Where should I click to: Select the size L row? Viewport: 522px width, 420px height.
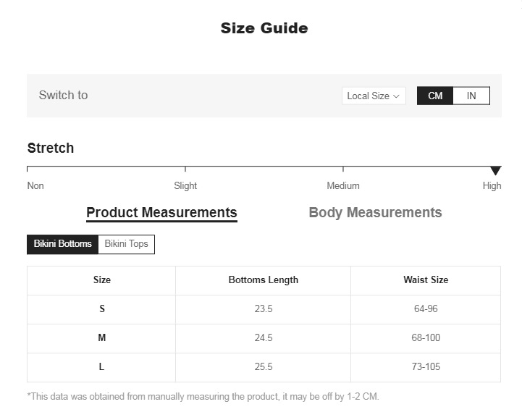point(101,367)
